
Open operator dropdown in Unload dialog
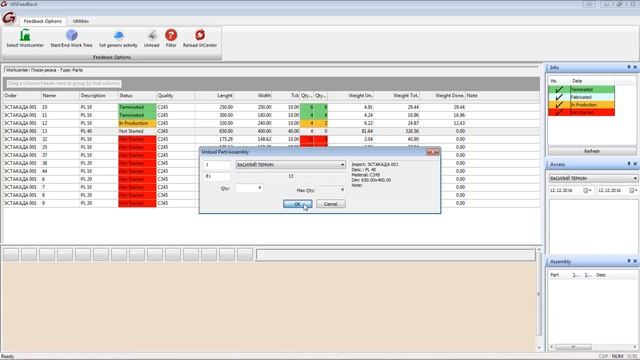coord(342,165)
